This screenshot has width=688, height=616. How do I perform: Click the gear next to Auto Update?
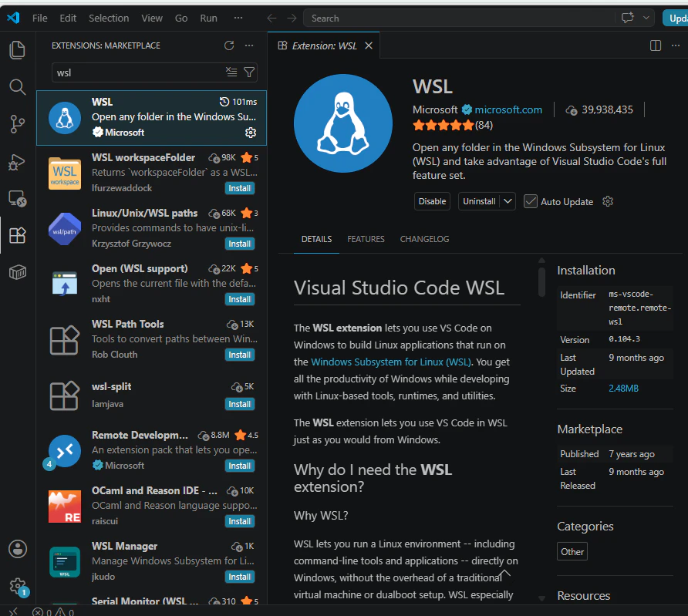point(608,201)
